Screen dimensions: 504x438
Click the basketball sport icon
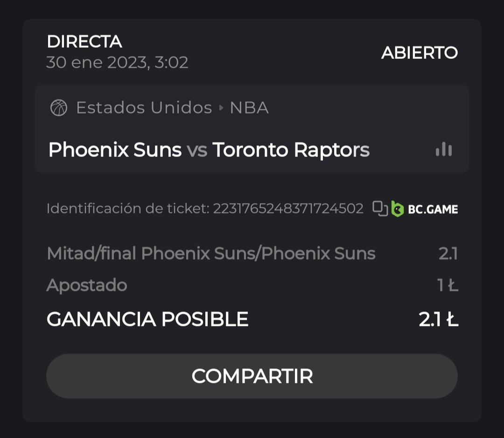59,108
